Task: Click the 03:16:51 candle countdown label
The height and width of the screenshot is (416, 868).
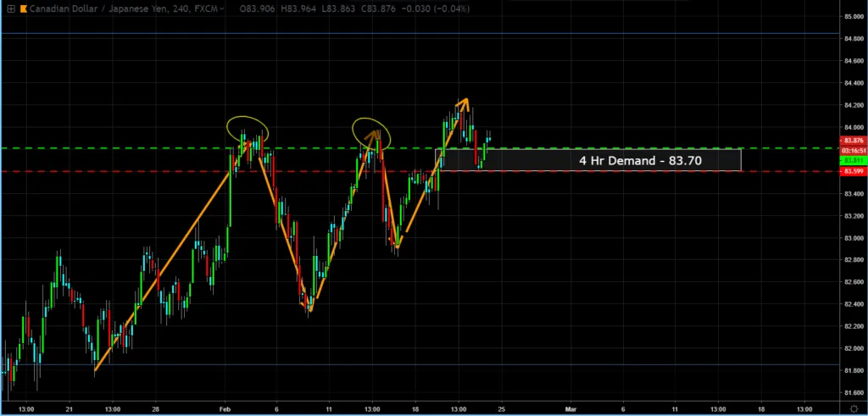Action: (x=853, y=151)
